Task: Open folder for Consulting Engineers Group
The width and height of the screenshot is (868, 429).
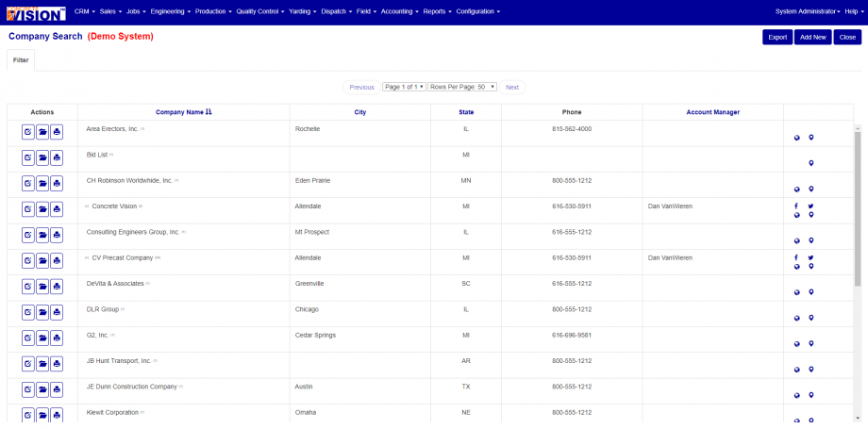Action: tap(42, 236)
